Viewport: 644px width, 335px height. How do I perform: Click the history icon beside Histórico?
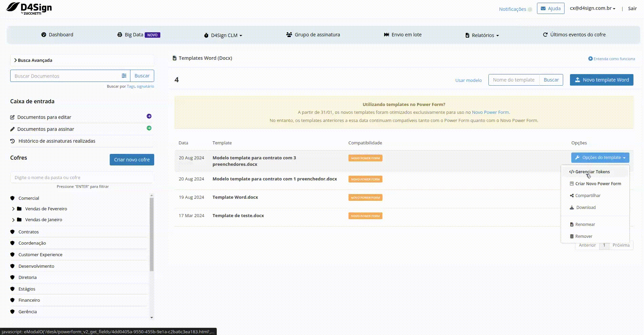pyautogui.click(x=13, y=141)
